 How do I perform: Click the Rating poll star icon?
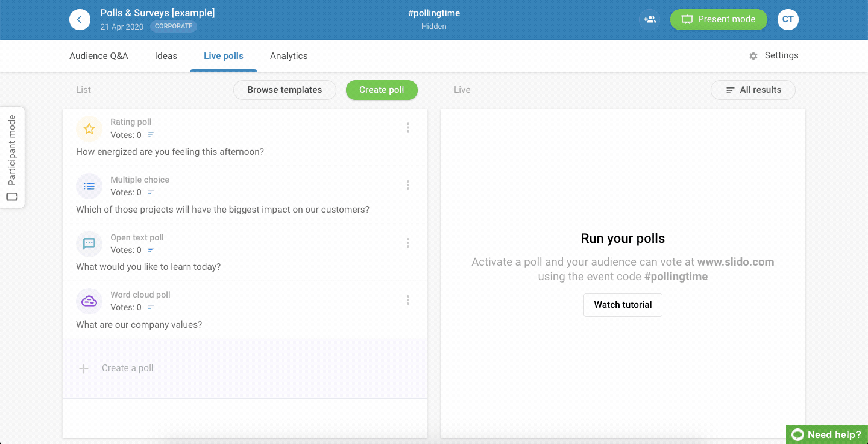tap(89, 128)
